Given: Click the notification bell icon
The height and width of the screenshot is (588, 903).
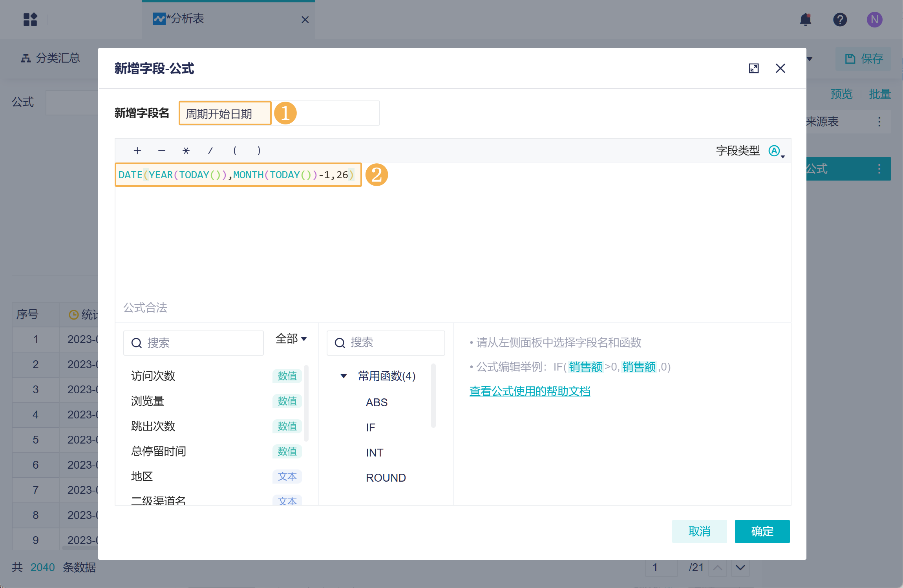Looking at the screenshot, I should tap(805, 19).
